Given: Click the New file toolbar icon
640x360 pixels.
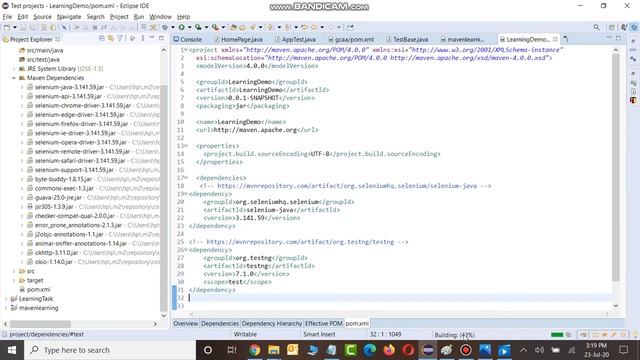Looking at the screenshot, I should point(7,27).
